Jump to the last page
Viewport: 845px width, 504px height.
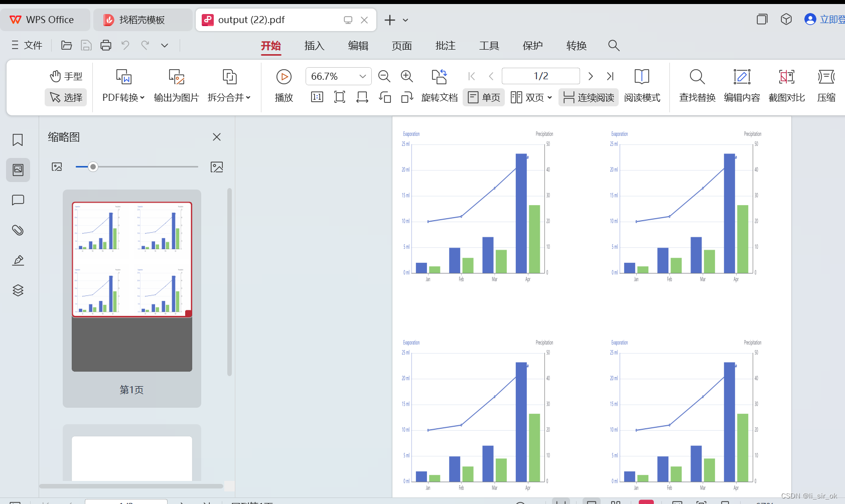610,76
